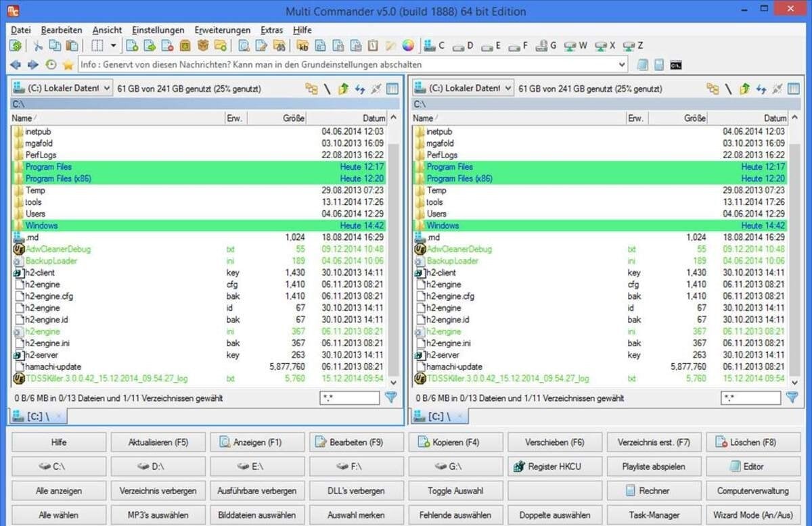The width and height of the screenshot is (812, 526).
Task: Select drive D in the drive toolbar
Action: point(463,46)
